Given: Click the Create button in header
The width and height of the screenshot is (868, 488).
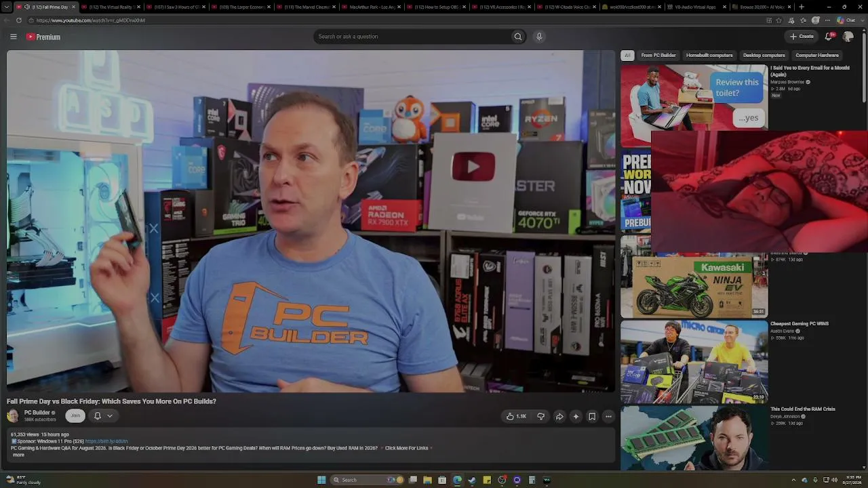Looking at the screenshot, I should tap(802, 37).
